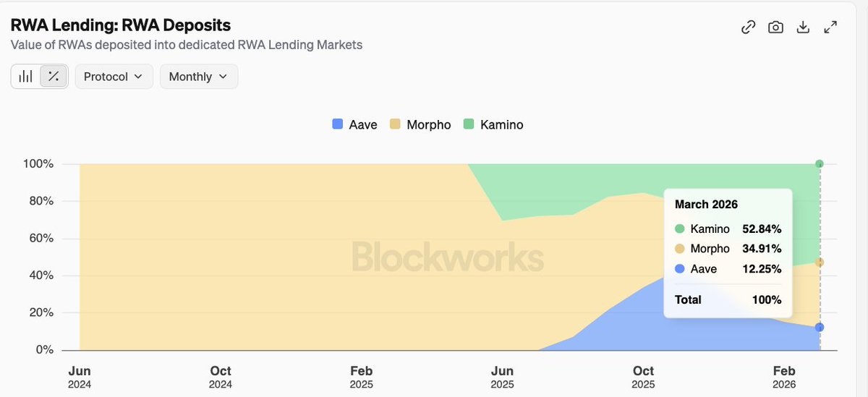Click the RWA Lending: RWA Deposits title
Screen dimensions: 868x397
pos(121,25)
